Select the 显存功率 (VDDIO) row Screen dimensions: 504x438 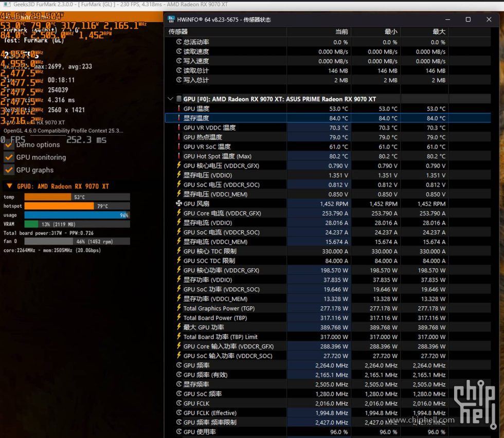[328, 280]
